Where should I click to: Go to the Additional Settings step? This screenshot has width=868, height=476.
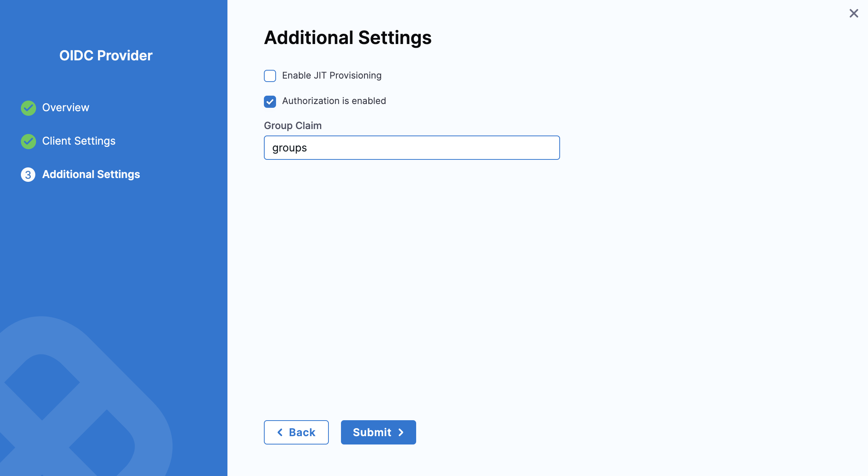coord(91,175)
